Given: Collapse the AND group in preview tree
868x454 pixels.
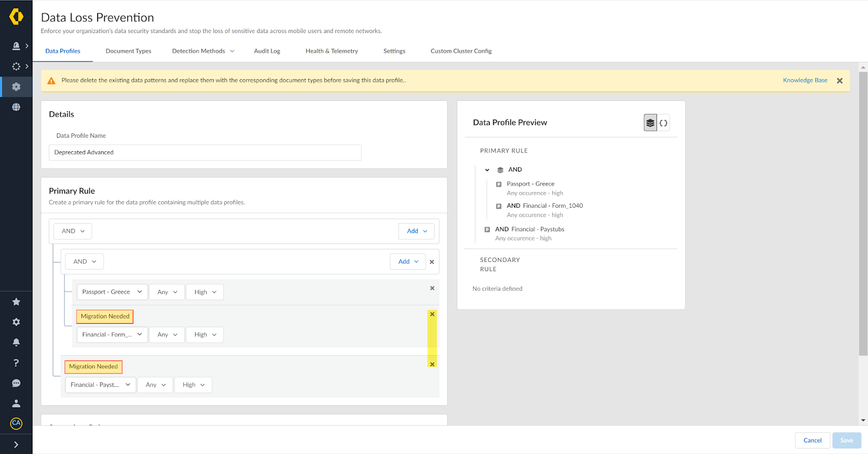Looking at the screenshot, I should [x=487, y=170].
